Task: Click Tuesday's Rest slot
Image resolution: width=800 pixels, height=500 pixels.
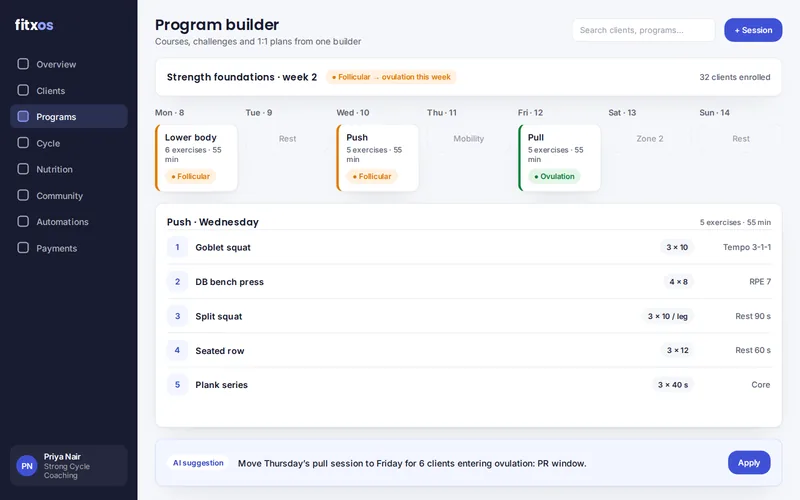Action: (x=287, y=139)
